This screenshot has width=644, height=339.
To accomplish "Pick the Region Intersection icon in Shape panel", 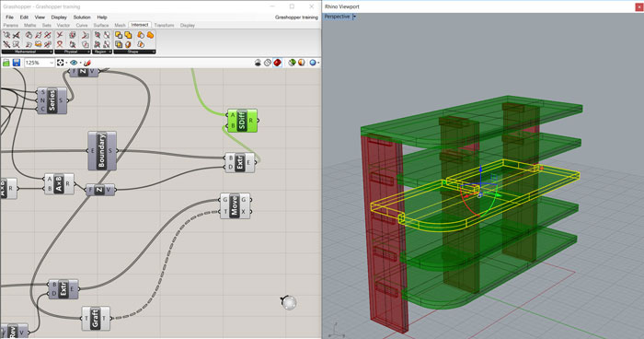I will 141,44.
